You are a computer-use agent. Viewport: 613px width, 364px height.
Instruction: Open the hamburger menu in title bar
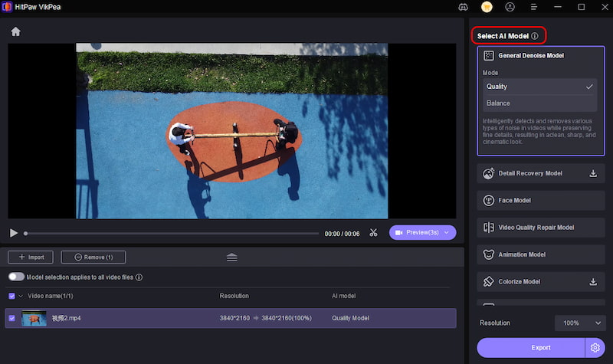tap(533, 7)
